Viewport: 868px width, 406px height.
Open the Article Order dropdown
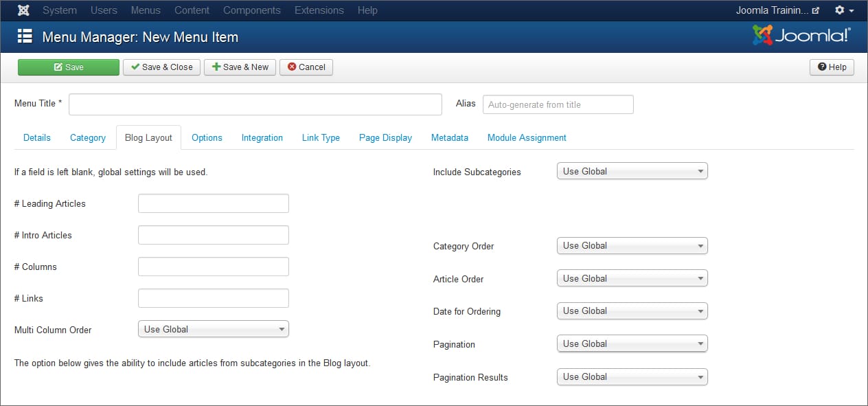point(631,278)
